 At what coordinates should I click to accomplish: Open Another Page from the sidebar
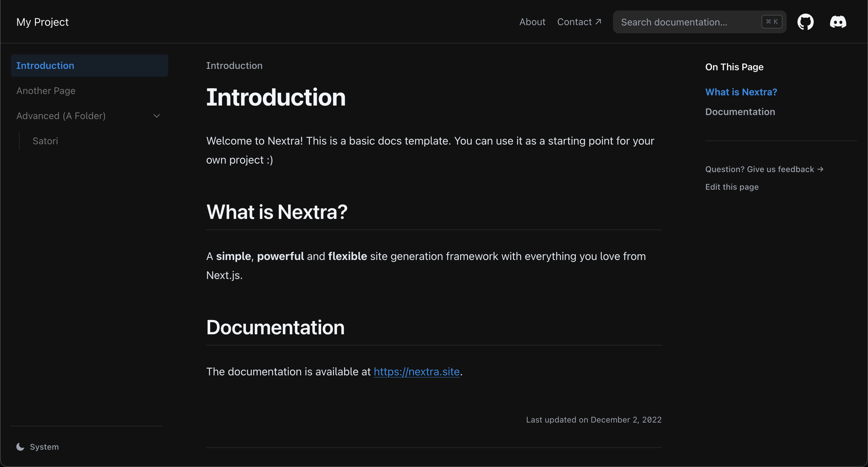[46, 91]
